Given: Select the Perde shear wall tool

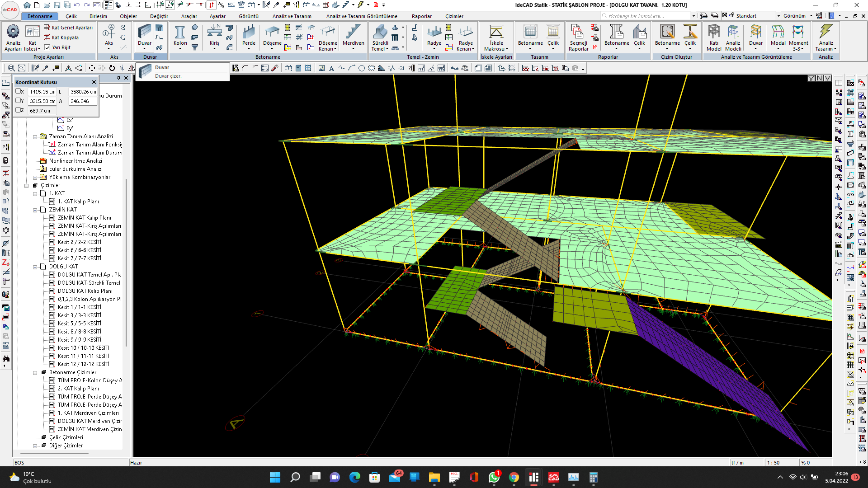Looking at the screenshot, I should [249, 36].
